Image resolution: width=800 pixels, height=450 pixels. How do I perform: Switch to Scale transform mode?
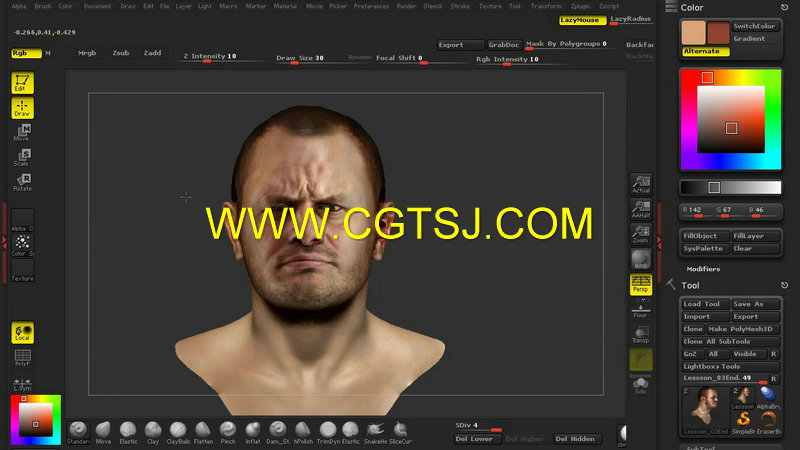click(x=22, y=158)
